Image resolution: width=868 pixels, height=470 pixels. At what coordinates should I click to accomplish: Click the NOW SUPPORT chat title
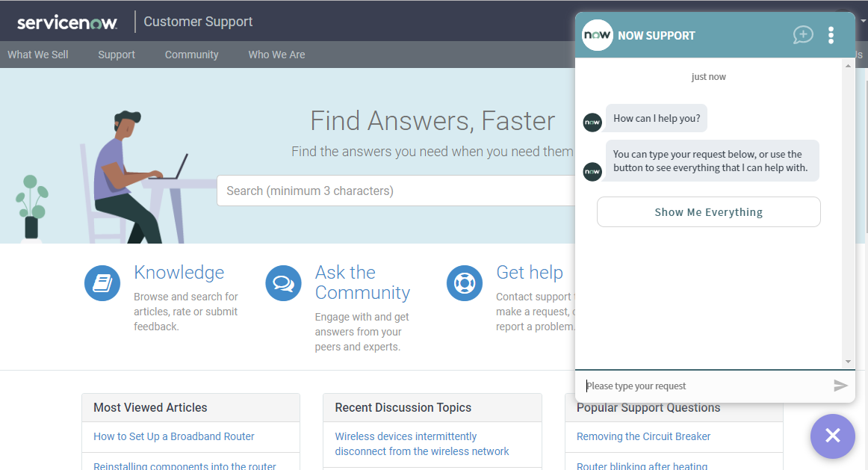click(x=657, y=35)
